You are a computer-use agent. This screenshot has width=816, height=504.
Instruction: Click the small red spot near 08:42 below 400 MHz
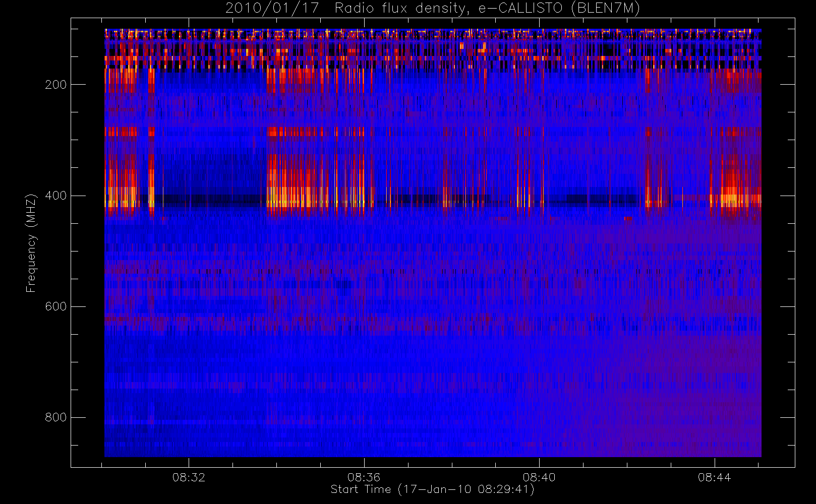[628, 218]
